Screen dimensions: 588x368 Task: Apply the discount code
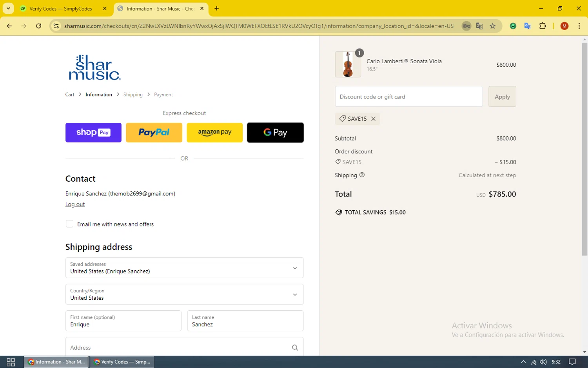click(502, 97)
